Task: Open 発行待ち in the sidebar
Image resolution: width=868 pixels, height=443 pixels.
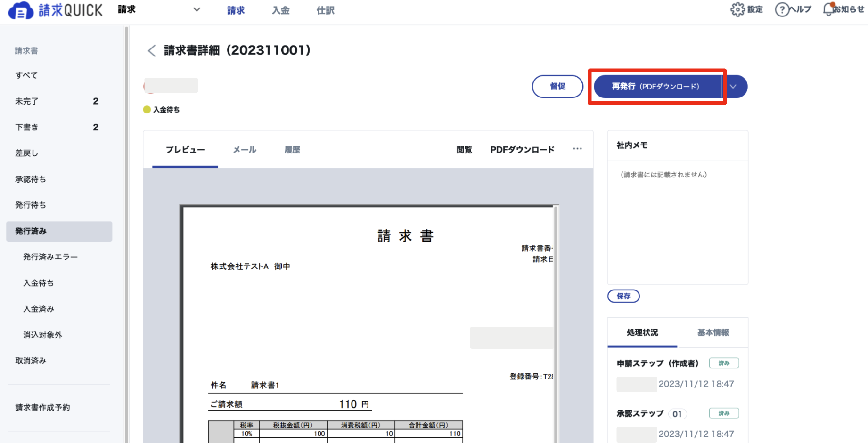Action: 31,205
